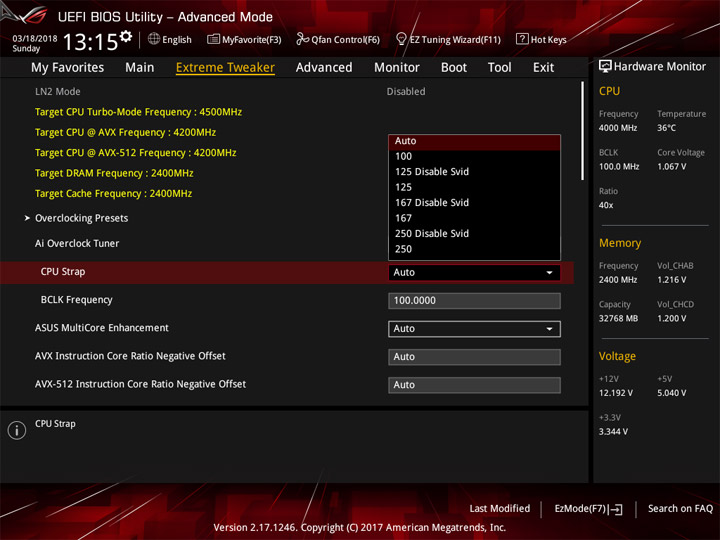Select the plain 250 strap option
The width and height of the screenshot is (720, 540).
474,249
